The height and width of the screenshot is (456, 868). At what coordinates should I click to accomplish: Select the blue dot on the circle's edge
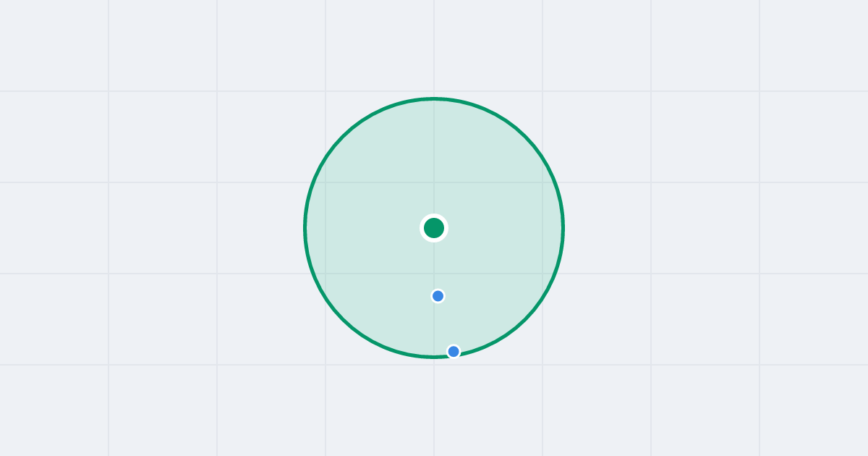tap(454, 352)
